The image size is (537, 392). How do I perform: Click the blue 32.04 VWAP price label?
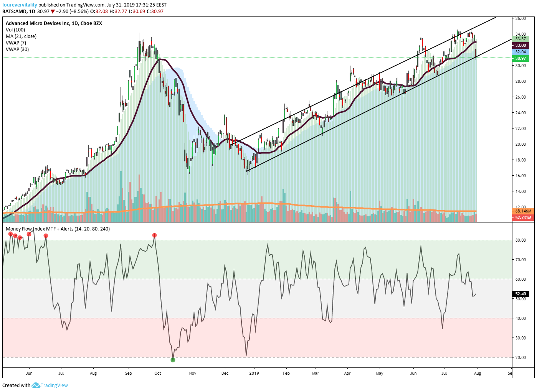[x=520, y=52]
